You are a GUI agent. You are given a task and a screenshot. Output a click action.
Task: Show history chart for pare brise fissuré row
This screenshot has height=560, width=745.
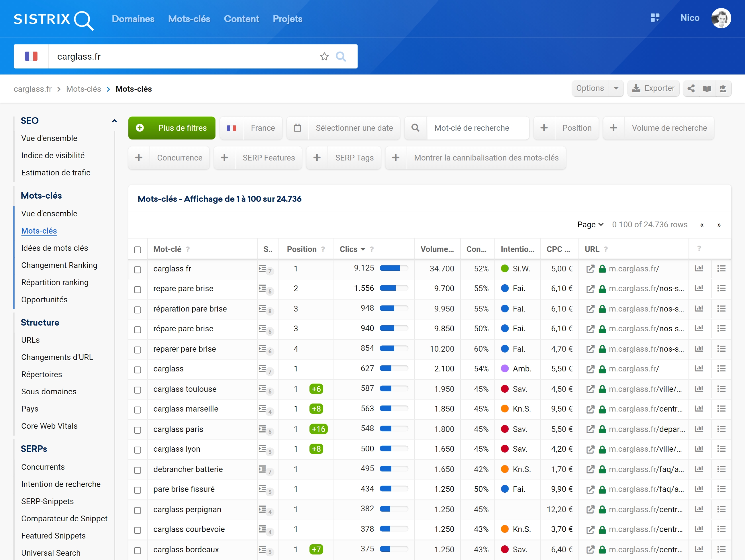pos(699,489)
